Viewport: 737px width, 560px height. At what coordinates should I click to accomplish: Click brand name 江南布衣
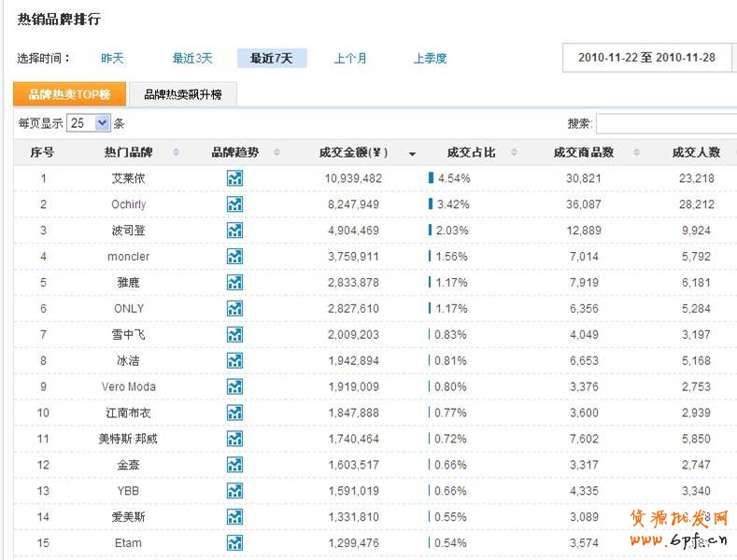tap(128, 413)
